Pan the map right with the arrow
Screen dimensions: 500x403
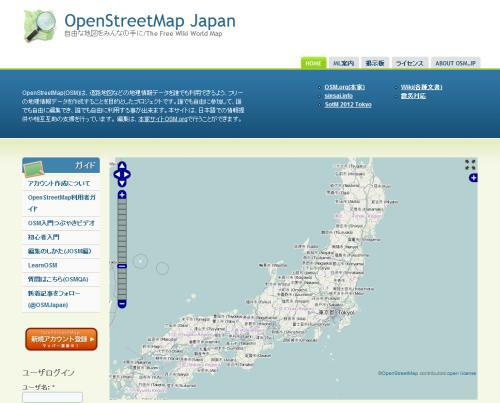pyautogui.click(x=126, y=174)
